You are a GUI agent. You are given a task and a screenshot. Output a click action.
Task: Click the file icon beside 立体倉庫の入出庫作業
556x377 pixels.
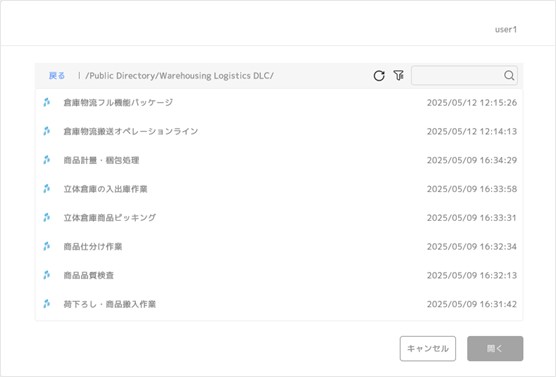point(46,189)
